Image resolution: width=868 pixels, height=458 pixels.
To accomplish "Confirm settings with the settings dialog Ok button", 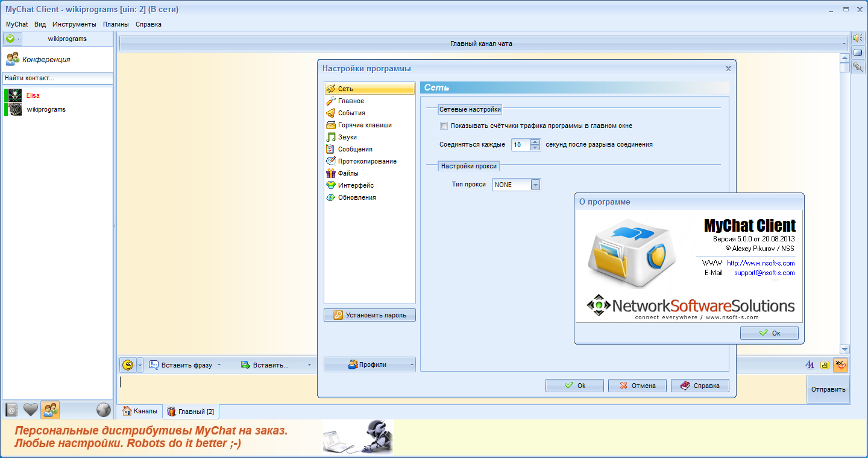I will (574, 386).
